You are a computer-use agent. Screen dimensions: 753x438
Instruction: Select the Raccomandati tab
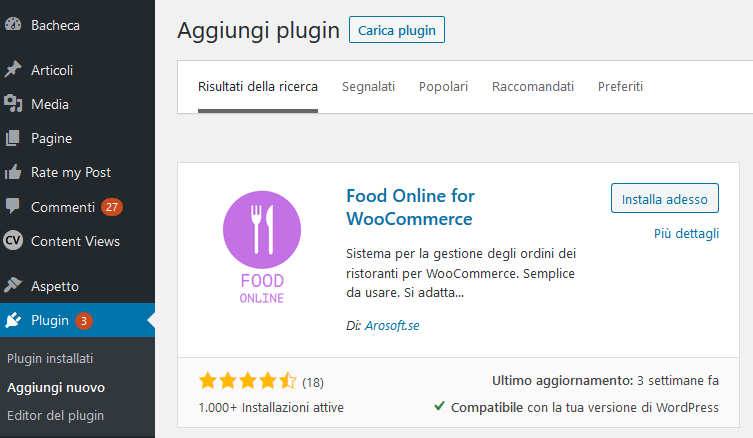click(533, 87)
